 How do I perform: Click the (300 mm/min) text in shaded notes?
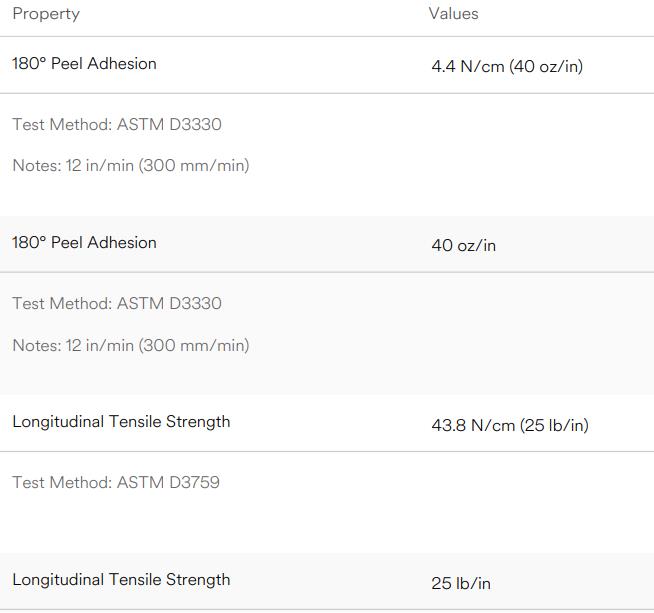194,345
